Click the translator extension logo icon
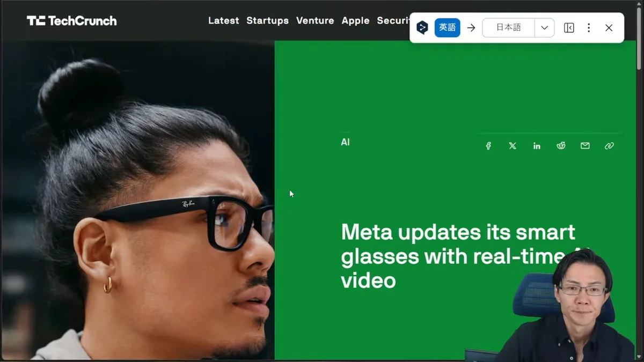 422,28
